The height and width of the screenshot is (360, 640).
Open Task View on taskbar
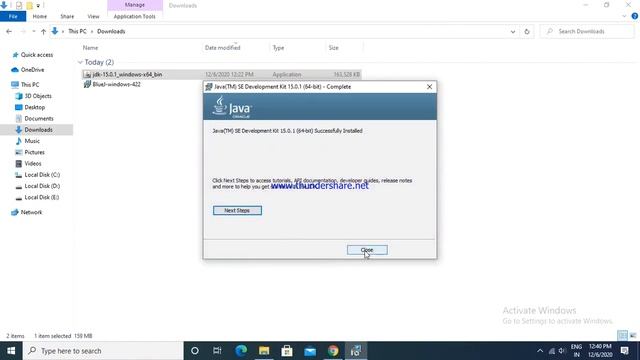click(217, 351)
